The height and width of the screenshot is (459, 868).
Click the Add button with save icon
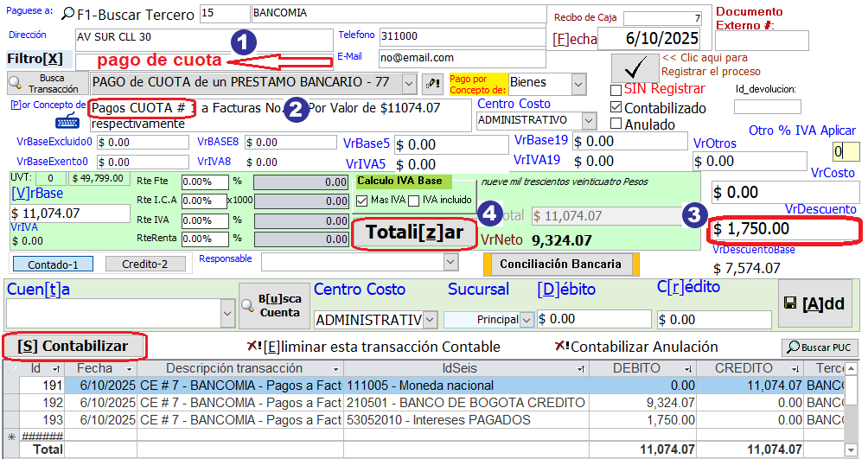(x=815, y=304)
